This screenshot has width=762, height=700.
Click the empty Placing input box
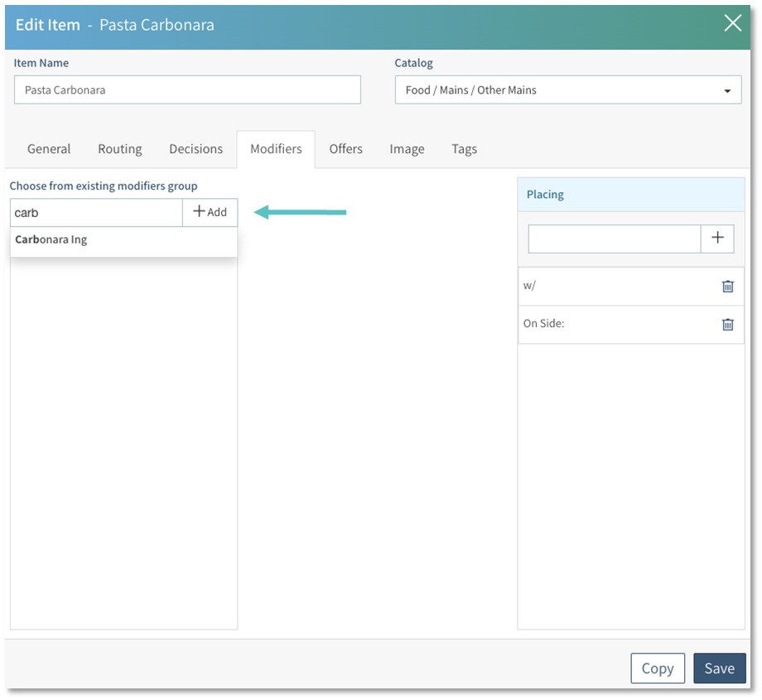click(614, 239)
